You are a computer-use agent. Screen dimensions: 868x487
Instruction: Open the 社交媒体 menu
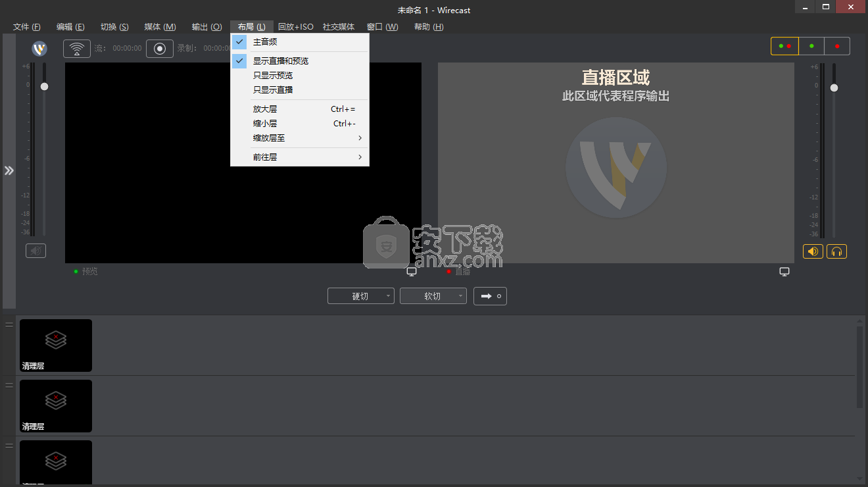pos(339,27)
